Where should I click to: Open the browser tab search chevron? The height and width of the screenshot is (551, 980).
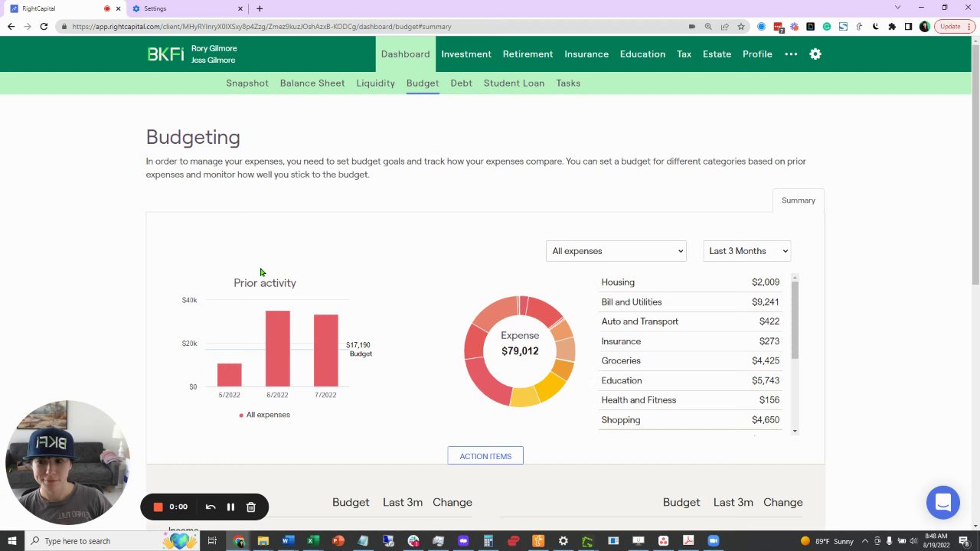tap(897, 8)
